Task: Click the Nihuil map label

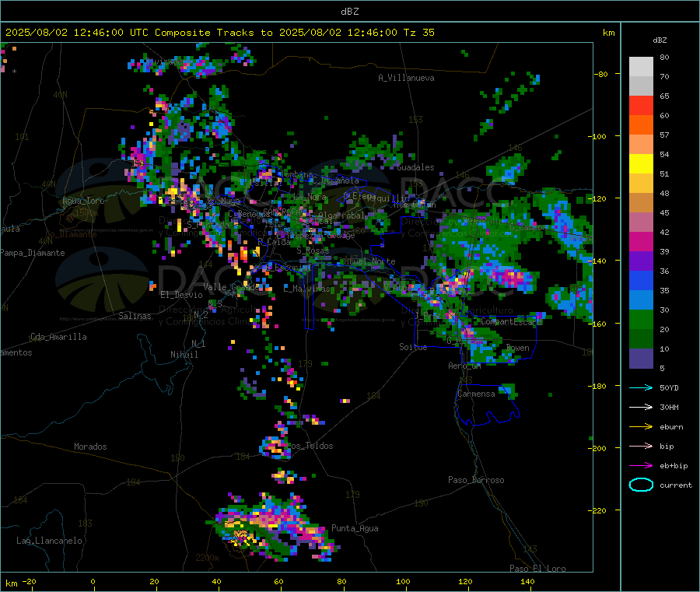Action: [184, 355]
